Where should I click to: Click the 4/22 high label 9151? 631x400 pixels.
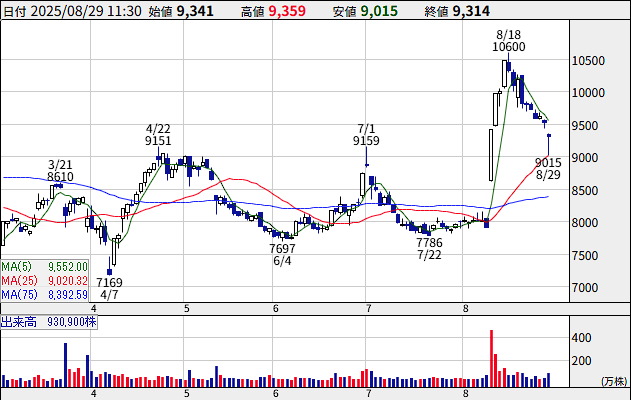tap(158, 141)
